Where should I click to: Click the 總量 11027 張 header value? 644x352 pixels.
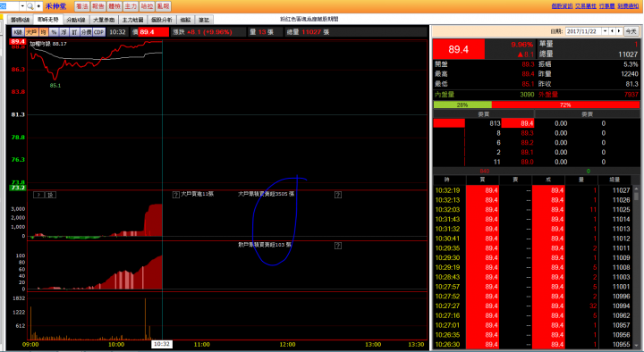[x=308, y=32]
